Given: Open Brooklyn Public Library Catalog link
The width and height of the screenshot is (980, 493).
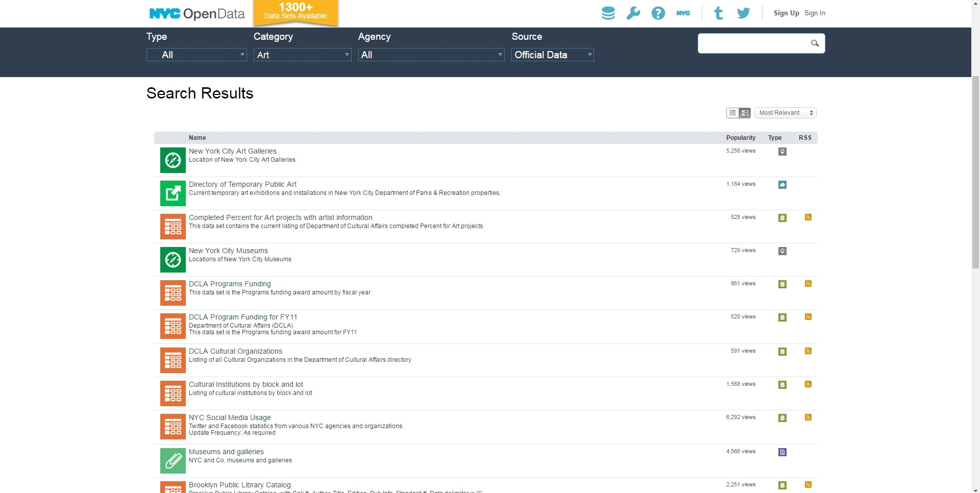Looking at the screenshot, I should [x=240, y=485].
